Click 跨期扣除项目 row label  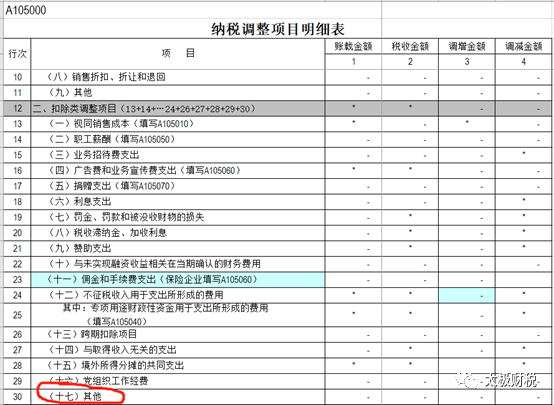(178, 334)
